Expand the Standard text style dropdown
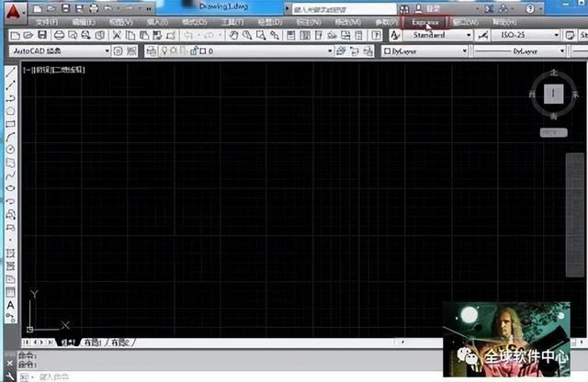The image size is (588, 382). (469, 35)
